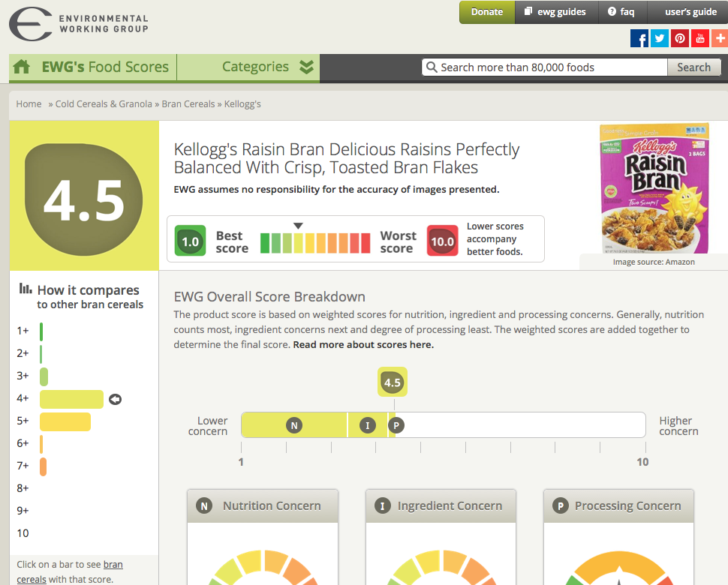
Task: Open the user's guide tab
Action: point(690,12)
